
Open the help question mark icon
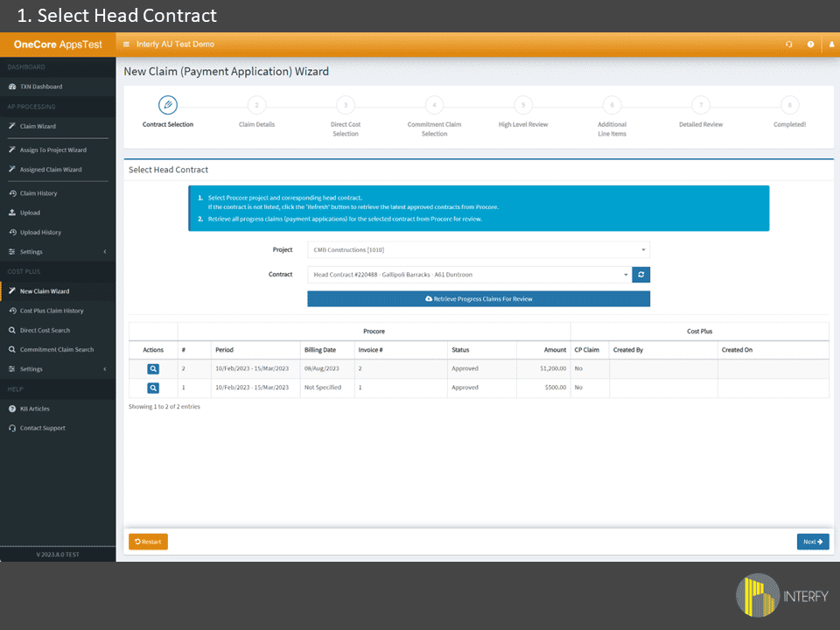[x=810, y=45]
